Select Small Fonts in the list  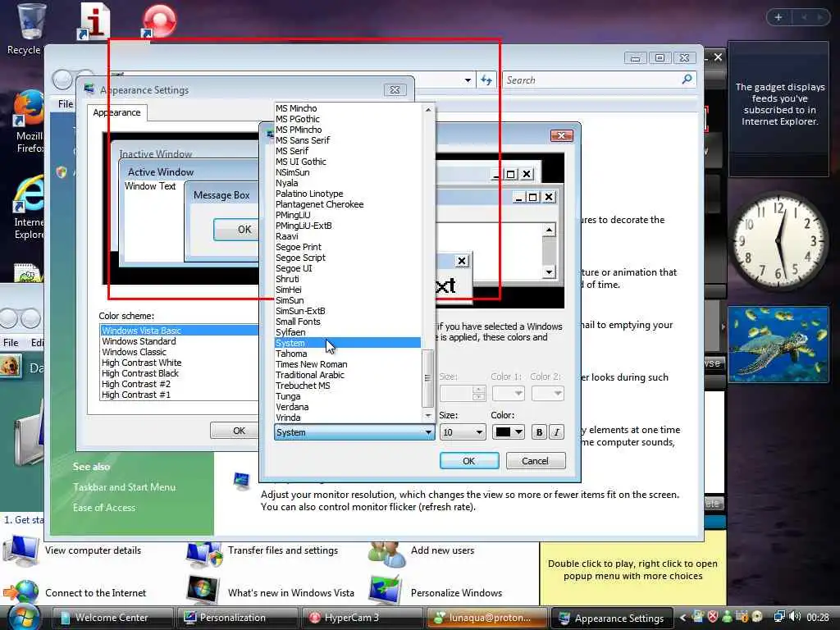[x=298, y=322]
